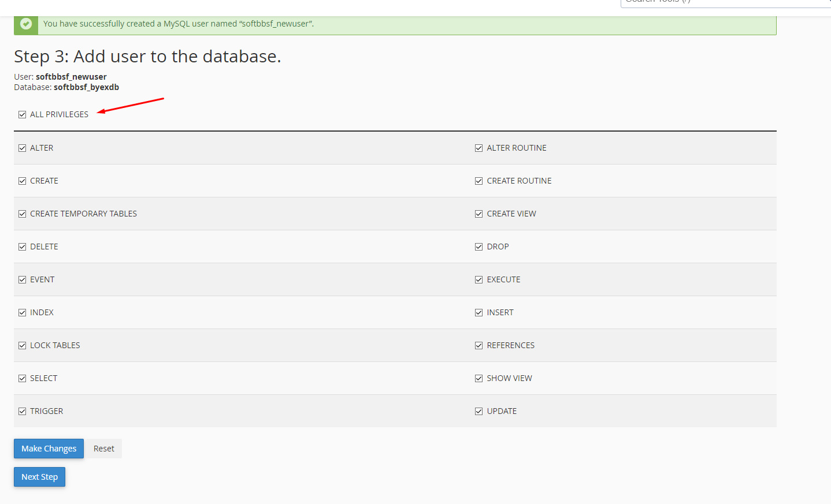Toggle the ALL PRIVILEGES checkbox
The height and width of the screenshot is (504, 831).
23,114
